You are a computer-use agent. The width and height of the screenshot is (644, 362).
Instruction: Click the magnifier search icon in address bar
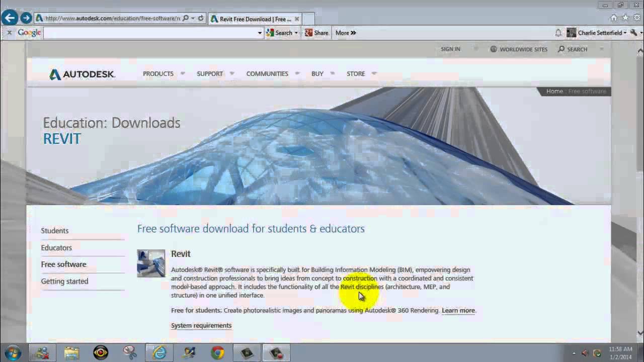click(186, 19)
